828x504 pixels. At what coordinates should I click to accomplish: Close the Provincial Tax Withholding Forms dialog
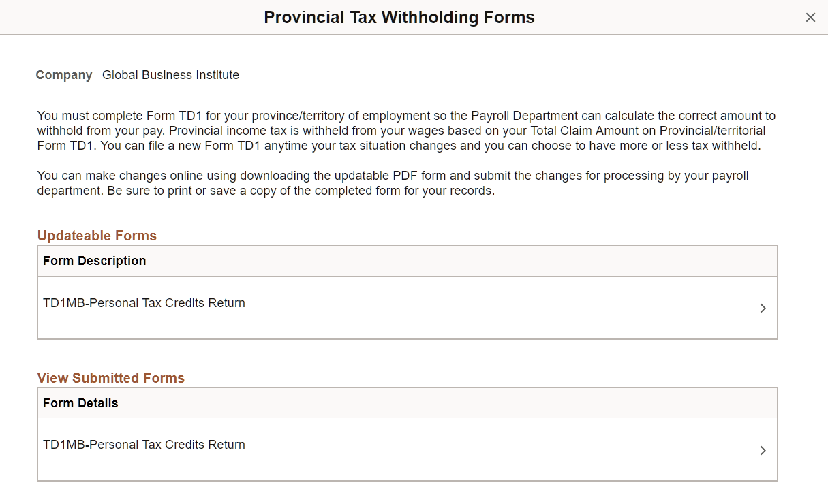click(810, 17)
